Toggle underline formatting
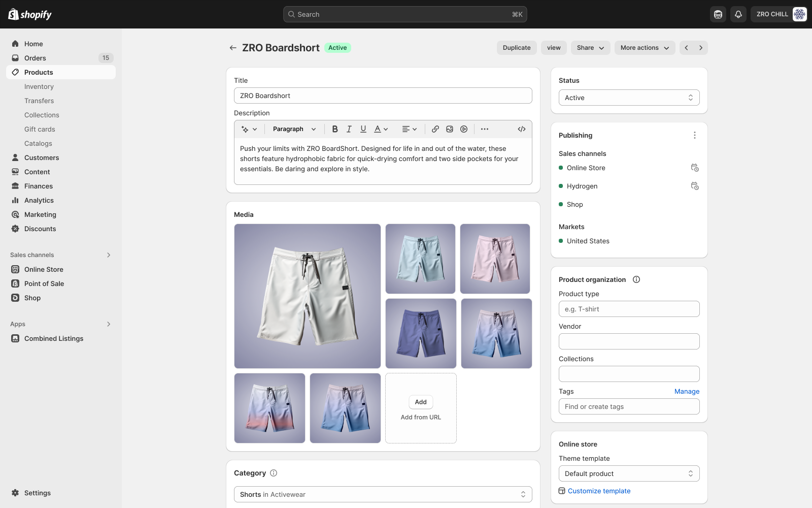The image size is (812, 508). tap(363, 129)
